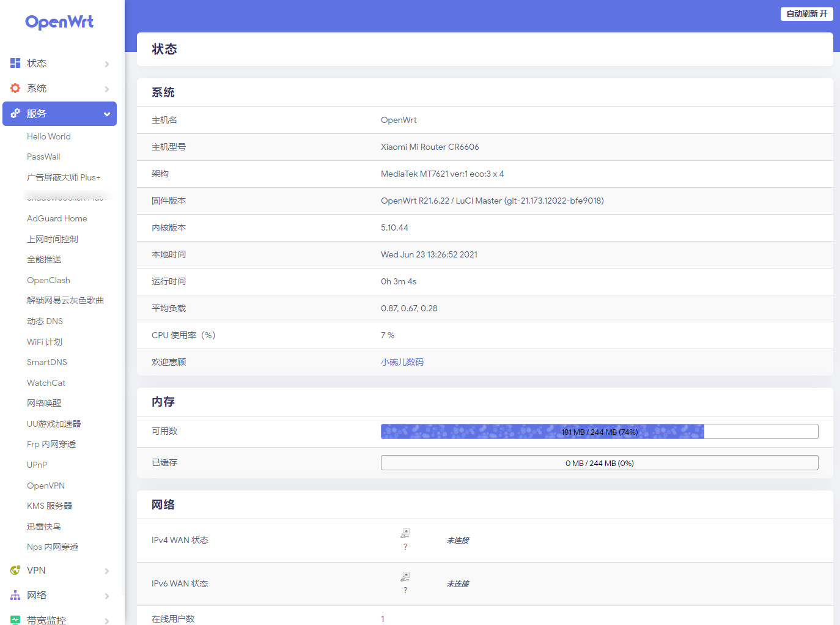840x625 pixels.
Task: Click the cached memory (已缓存) bar
Action: (599, 463)
